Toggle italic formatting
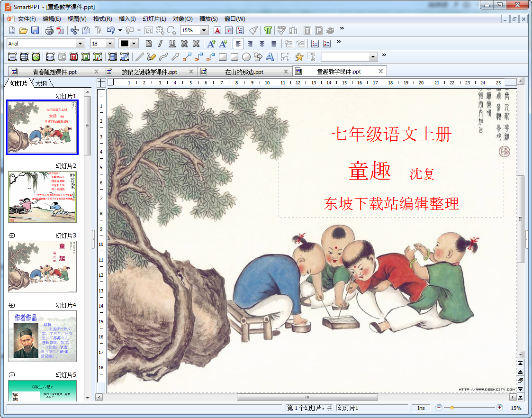This screenshot has width=532, height=418. 161,44
